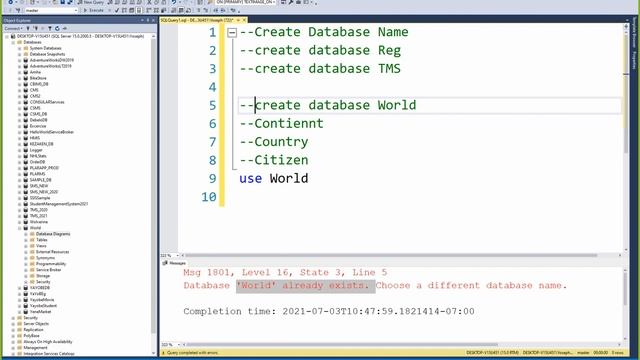Place cursor on line 9 'use World'

point(273,178)
